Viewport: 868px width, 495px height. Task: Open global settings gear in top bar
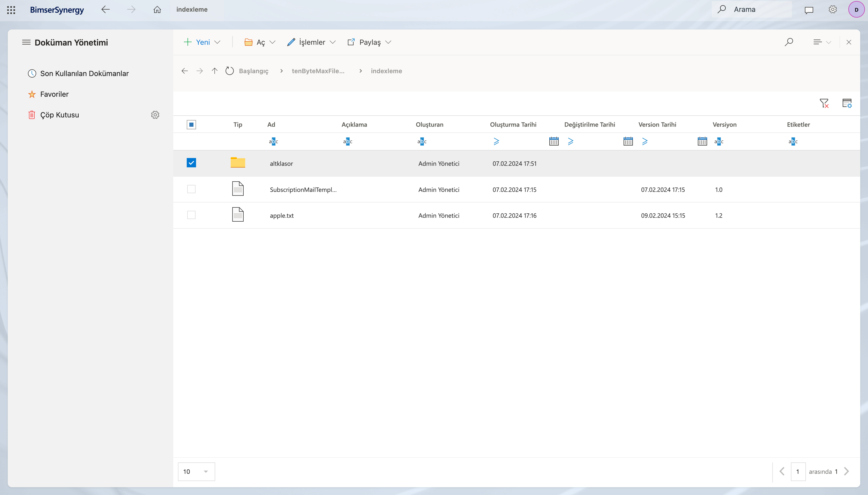tap(833, 10)
